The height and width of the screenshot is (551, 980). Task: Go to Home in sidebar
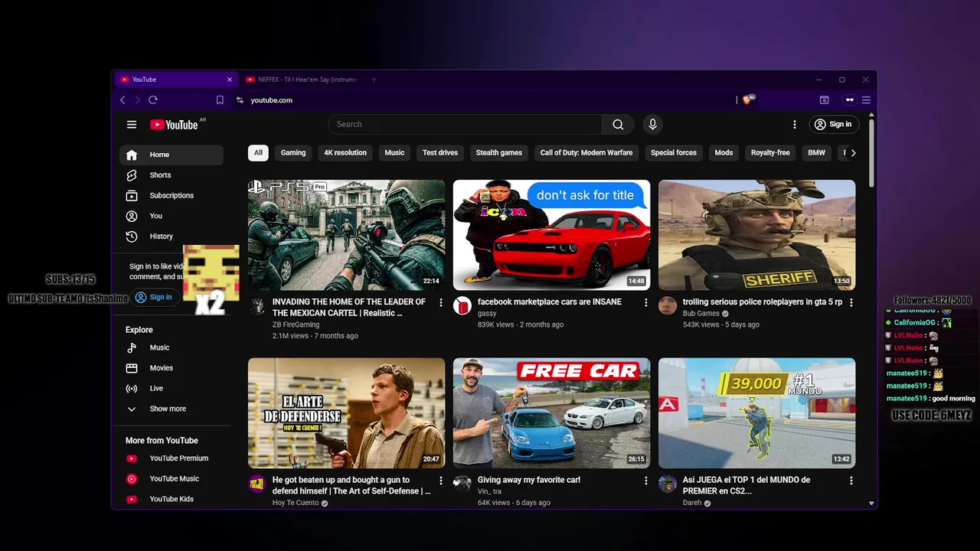pyautogui.click(x=171, y=155)
